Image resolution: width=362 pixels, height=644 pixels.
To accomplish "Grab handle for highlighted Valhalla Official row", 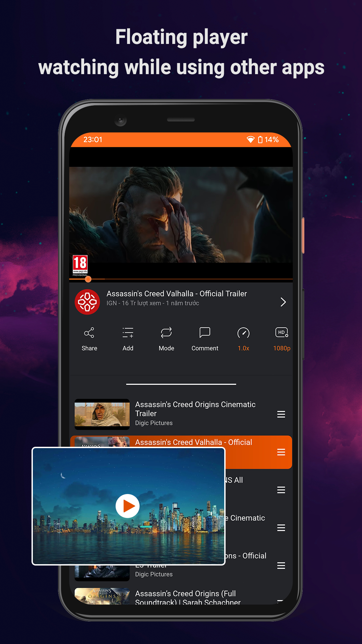I will pos(281,452).
